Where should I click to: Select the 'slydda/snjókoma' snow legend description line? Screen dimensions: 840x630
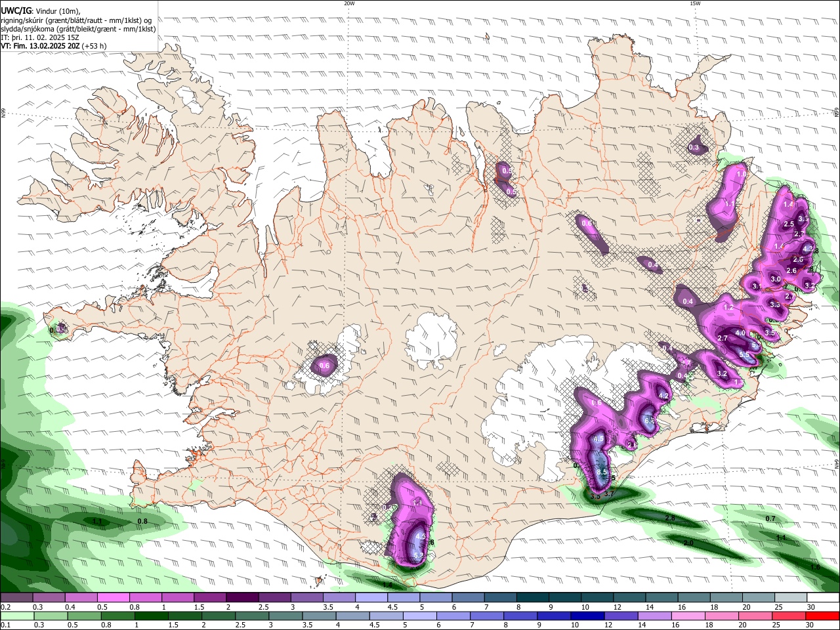tap(78, 29)
